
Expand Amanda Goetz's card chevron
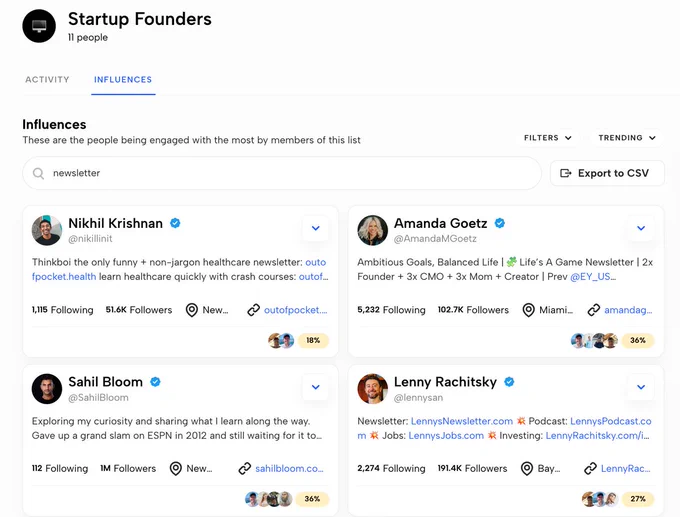coord(641,228)
